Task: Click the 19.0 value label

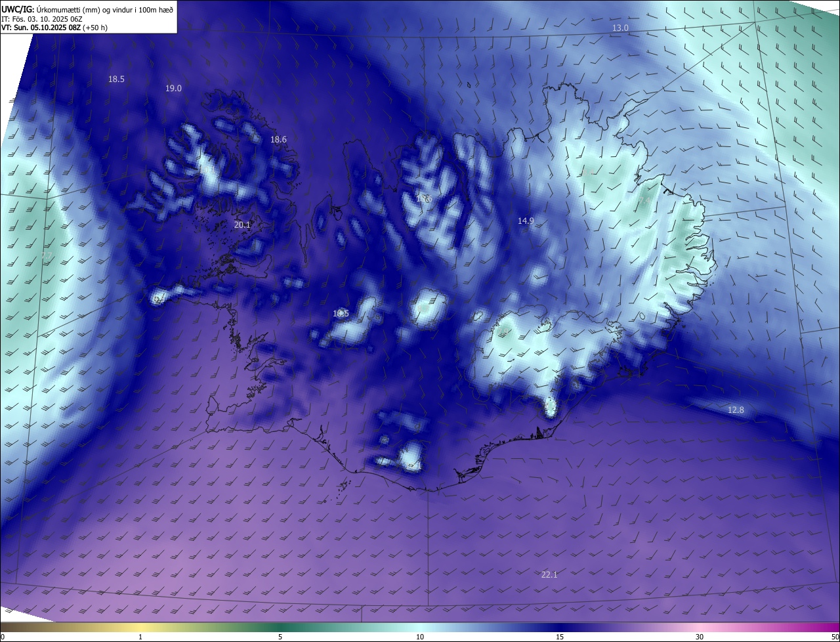Action: click(x=173, y=89)
